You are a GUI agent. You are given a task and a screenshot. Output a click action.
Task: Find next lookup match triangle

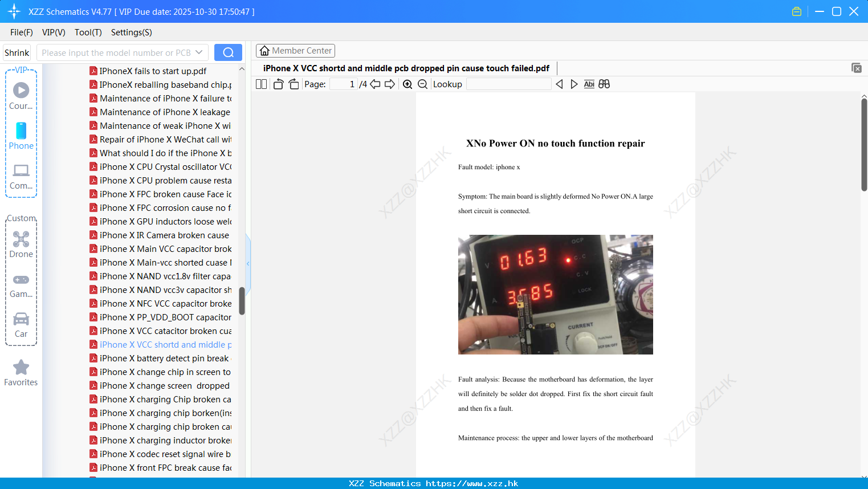[574, 84]
